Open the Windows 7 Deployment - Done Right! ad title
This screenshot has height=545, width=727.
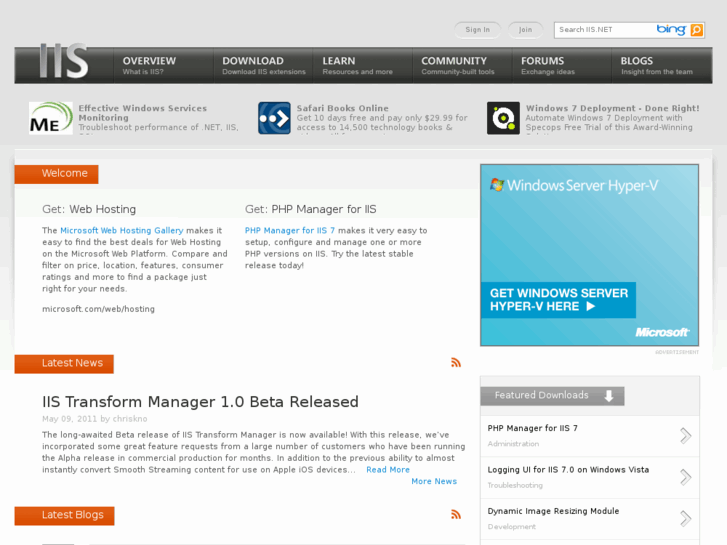[x=612, y=108]
